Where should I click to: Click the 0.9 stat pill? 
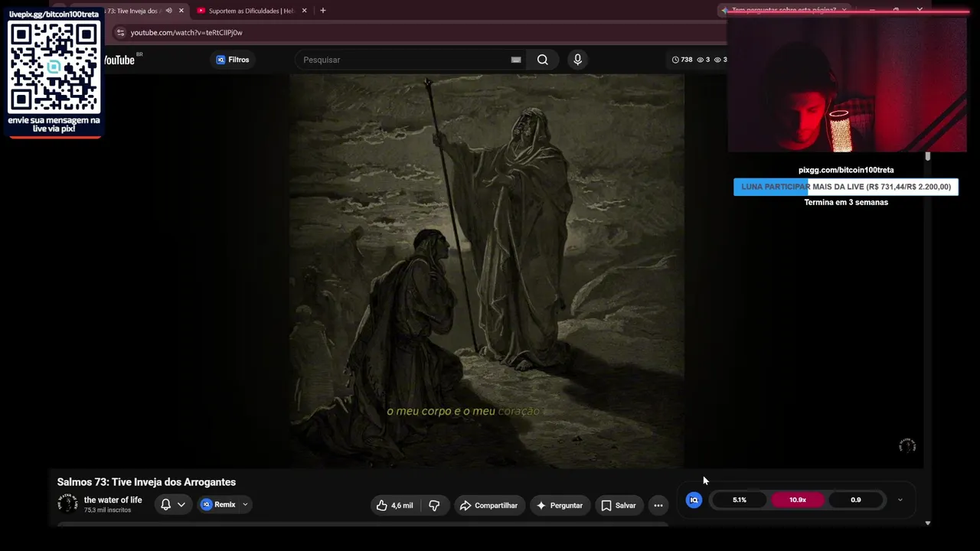(856, 500)
